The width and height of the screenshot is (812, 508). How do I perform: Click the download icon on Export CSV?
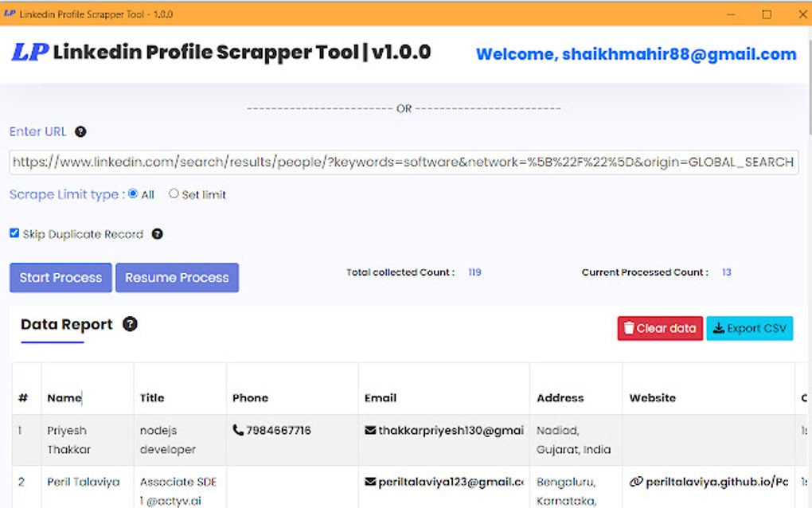tap(719, 327)
